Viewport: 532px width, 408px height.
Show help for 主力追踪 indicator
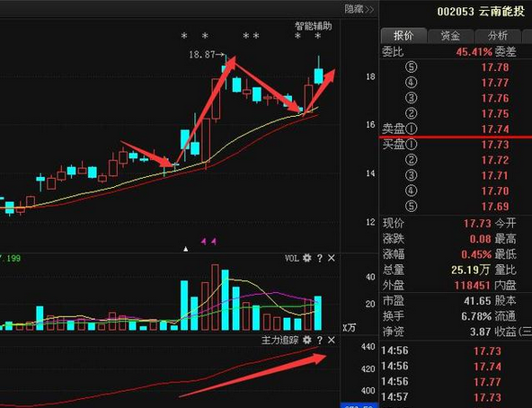(319, 340)
